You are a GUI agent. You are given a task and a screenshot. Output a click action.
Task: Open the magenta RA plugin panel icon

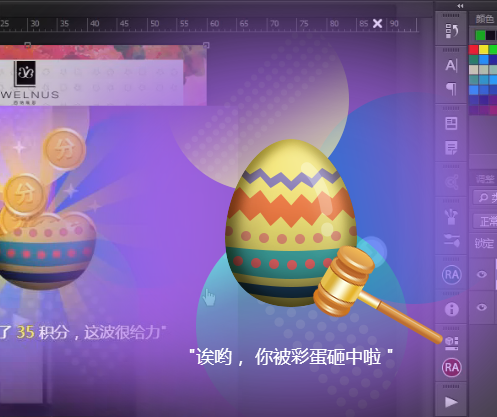click(x=452, y=367)
